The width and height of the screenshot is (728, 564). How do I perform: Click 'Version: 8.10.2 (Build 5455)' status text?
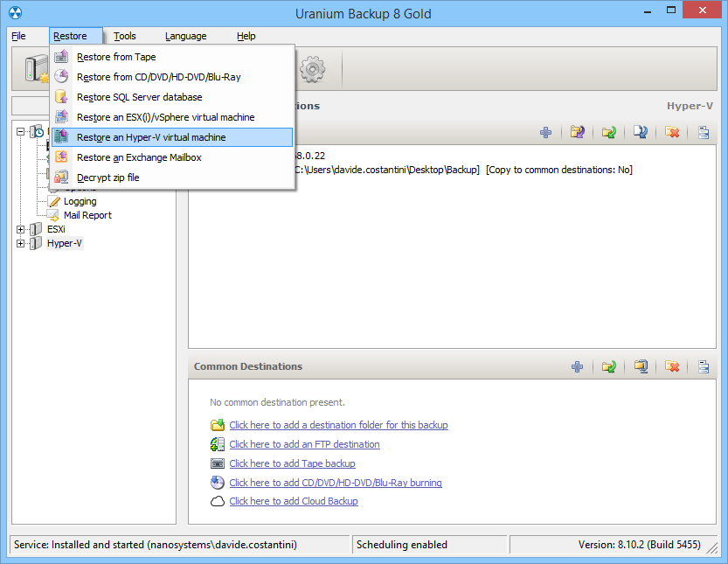click(639, 544)
